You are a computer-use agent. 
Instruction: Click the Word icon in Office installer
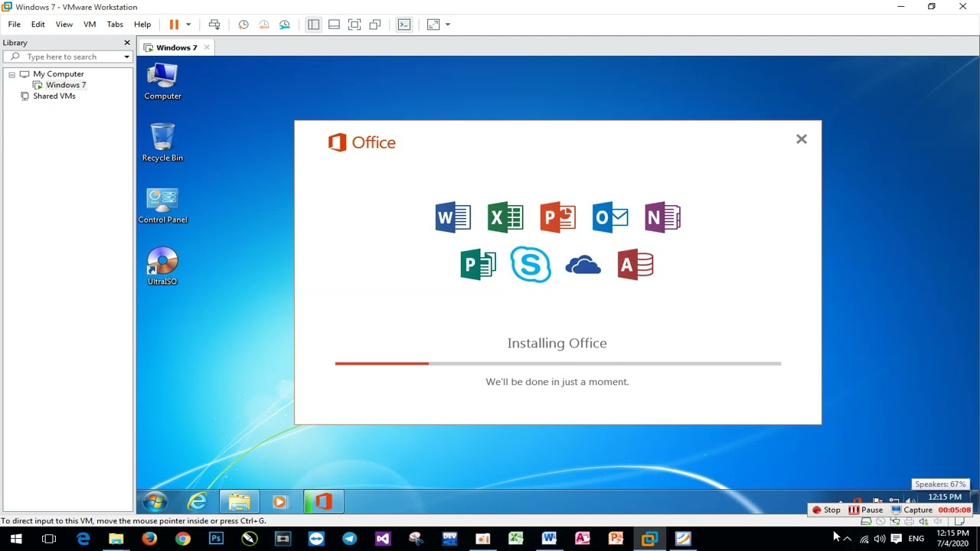coord(453,217)
